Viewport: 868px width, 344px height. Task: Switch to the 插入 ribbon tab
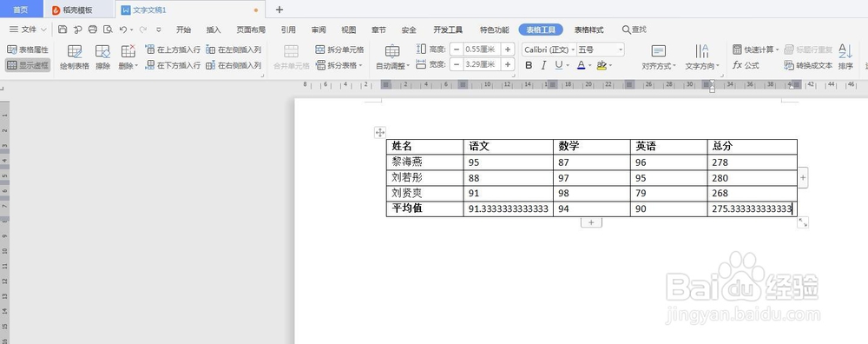point(214,30)
